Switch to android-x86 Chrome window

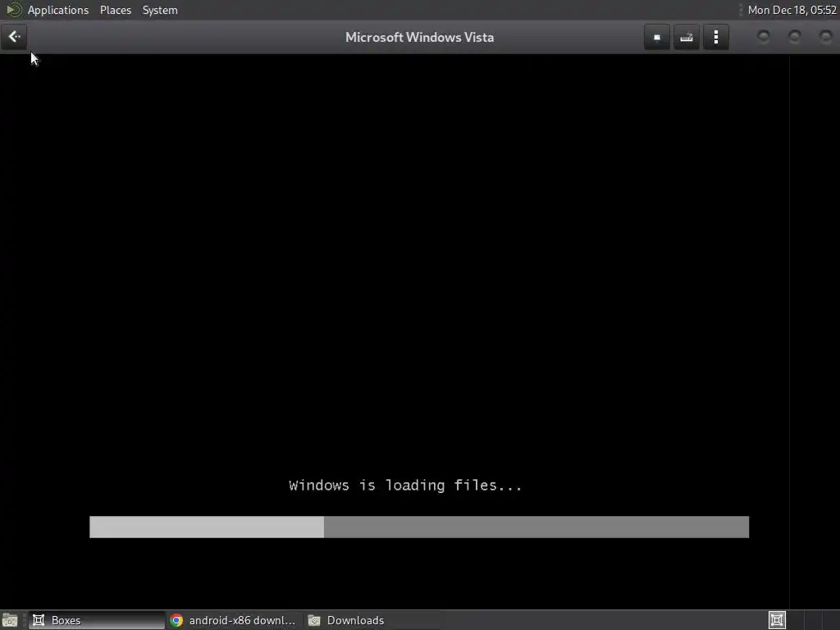[234, 620]
